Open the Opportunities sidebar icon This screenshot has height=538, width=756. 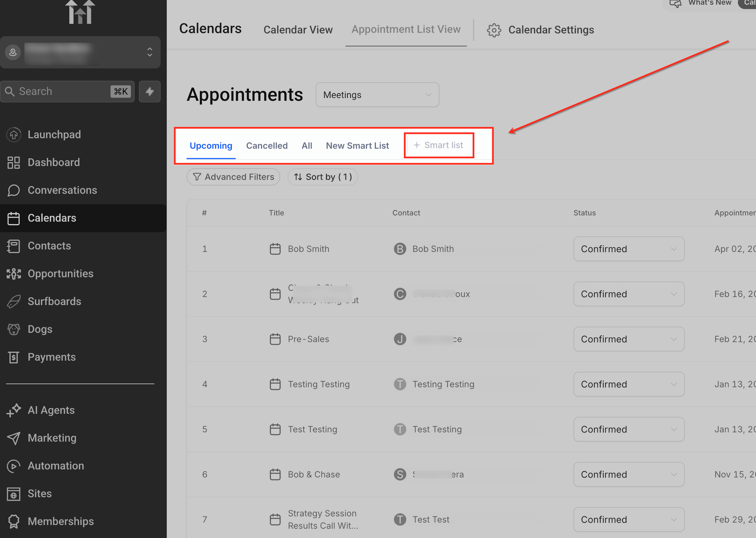pyautogui.click(x=14, y=274)
